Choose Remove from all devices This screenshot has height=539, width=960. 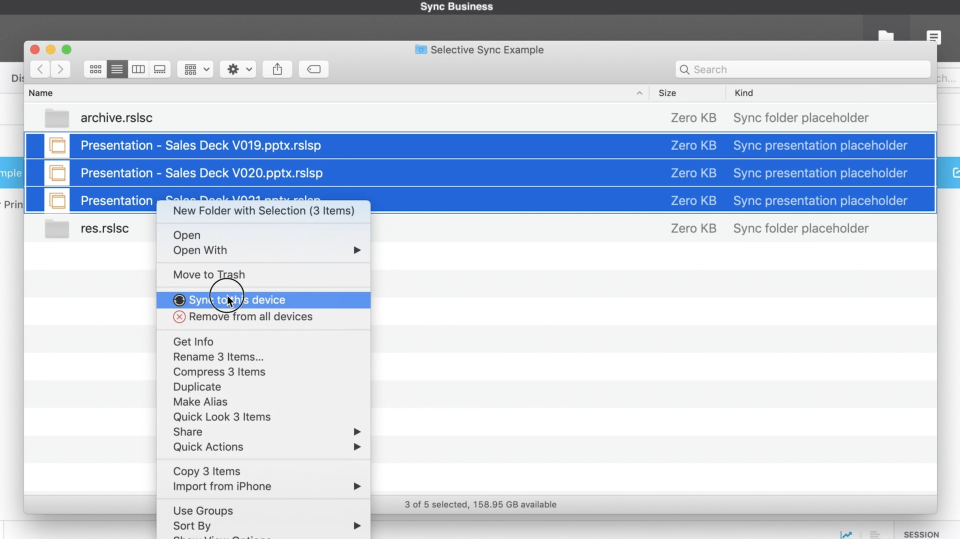point(263,317)
